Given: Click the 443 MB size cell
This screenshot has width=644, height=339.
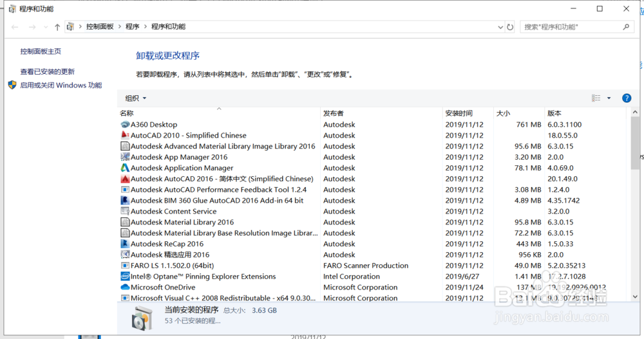Looking at the screenshot, I should coord(529,244).
